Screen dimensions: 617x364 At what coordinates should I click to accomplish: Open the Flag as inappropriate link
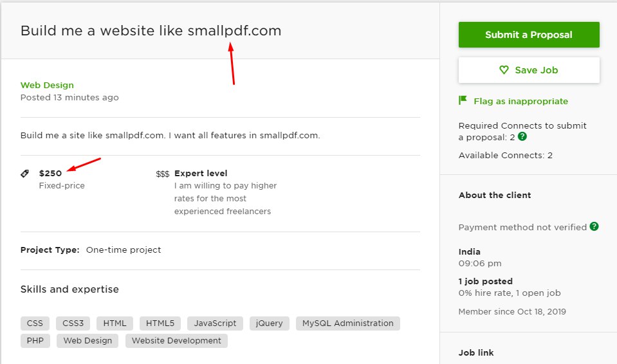(520, 101)
